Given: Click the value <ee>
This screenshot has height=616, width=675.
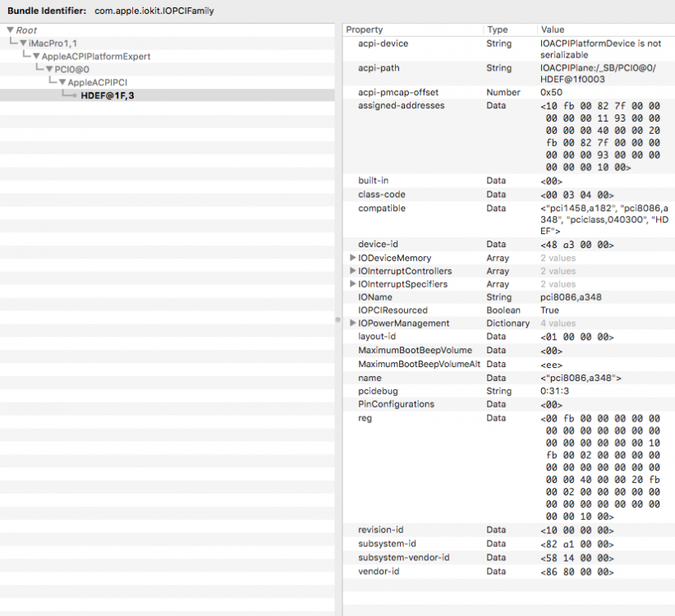Looking at the screenshot, I should (552, 365).
